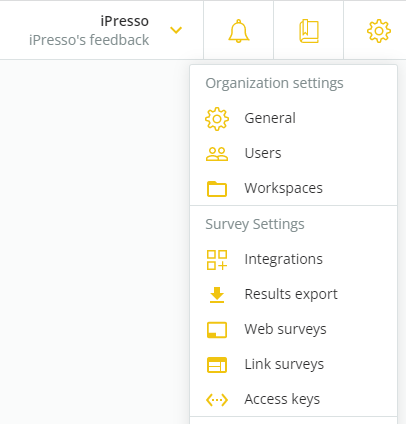Screen dimensions: 411x424
Task: Open the documentation book icon
Action: (309, 31)
